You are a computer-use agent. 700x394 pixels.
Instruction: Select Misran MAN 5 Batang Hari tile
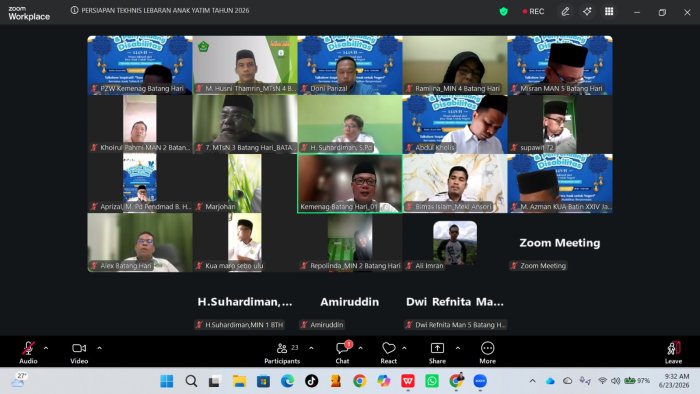pyautogui.click(x=560, y=65)
